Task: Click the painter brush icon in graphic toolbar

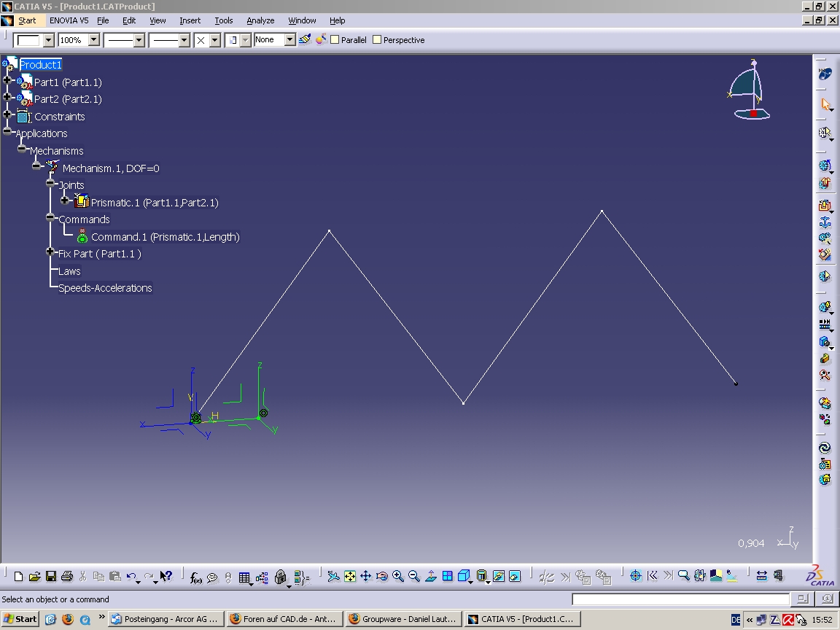Action: (x=305, y=39)
